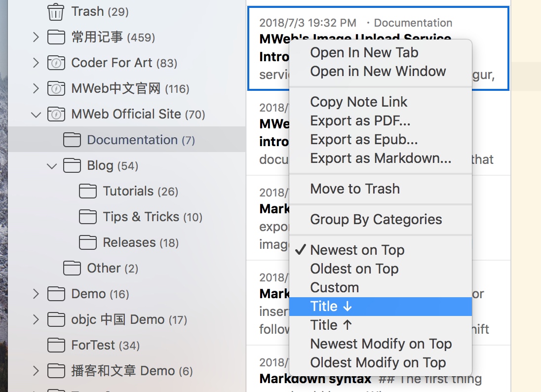
Task: Select checked Newest on Top sort option
Action: point(357,250)
